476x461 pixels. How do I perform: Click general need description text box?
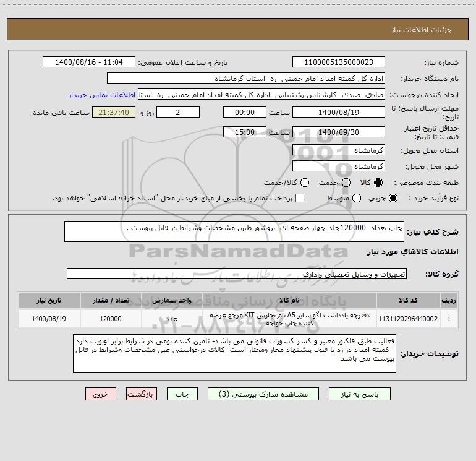tap(234, 231)
